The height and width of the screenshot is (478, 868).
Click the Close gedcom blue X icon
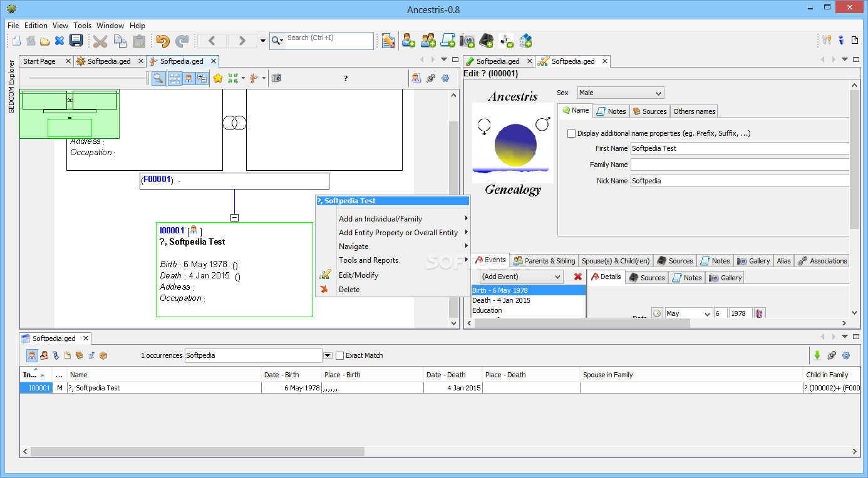coord(59,41)
